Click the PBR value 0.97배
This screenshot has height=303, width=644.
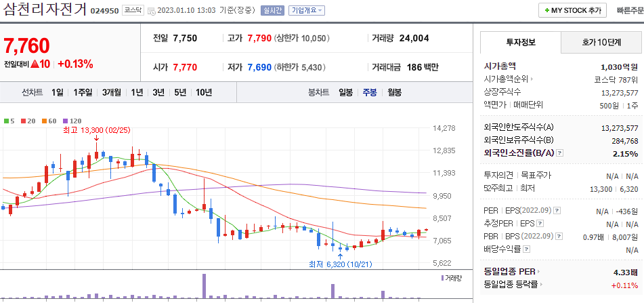(594, 237)
